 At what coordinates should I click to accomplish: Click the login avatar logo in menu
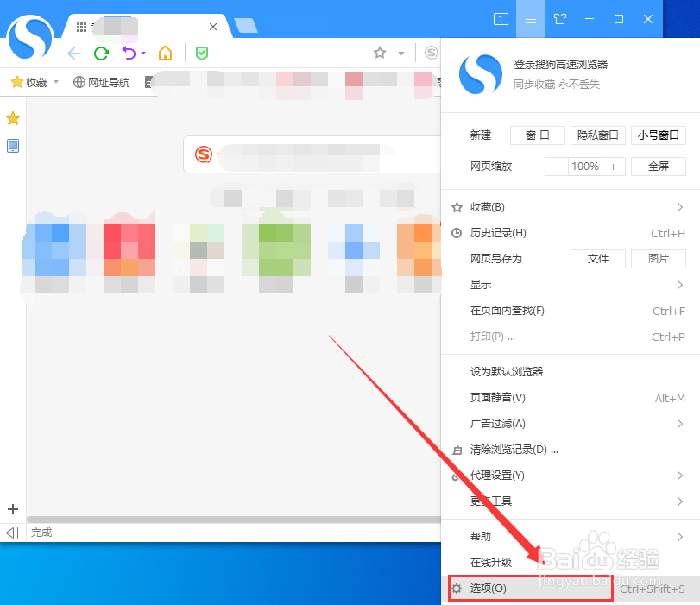tap(481, 74)
